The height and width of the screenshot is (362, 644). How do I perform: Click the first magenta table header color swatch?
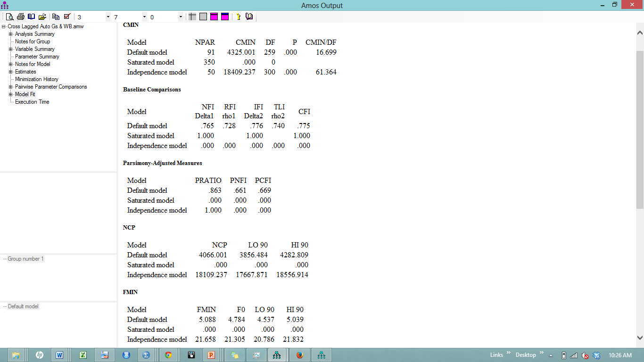pos(214,17)
